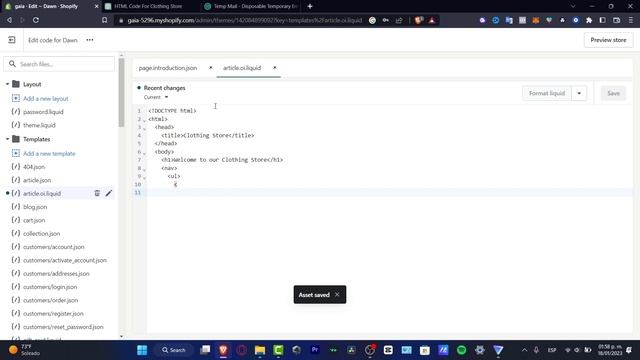Viewport: 640px width, 360px height.
Task: Collapse code fold arrow at line 9
Action: click(x=144, y=177)
